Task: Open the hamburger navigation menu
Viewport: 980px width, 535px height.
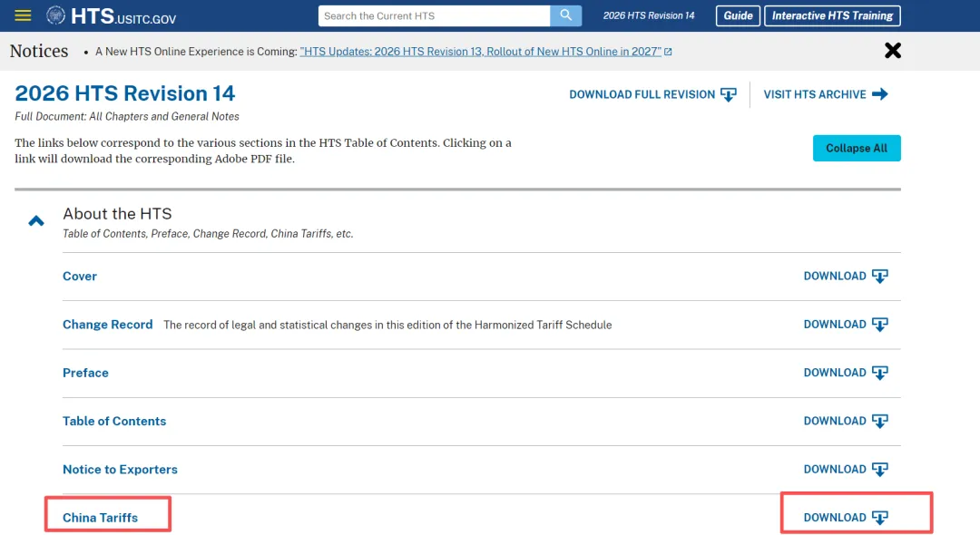Action: coord(23,15)
